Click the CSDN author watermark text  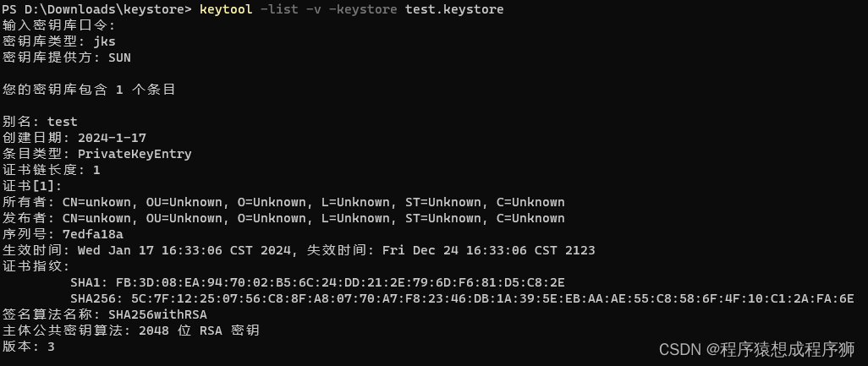756,349
